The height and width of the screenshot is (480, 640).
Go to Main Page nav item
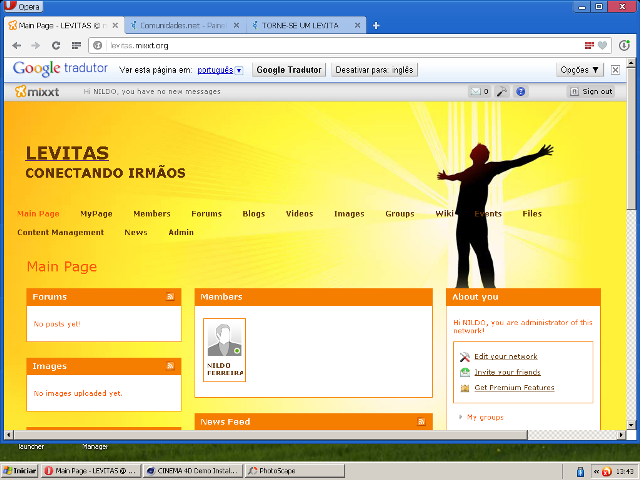38,213
